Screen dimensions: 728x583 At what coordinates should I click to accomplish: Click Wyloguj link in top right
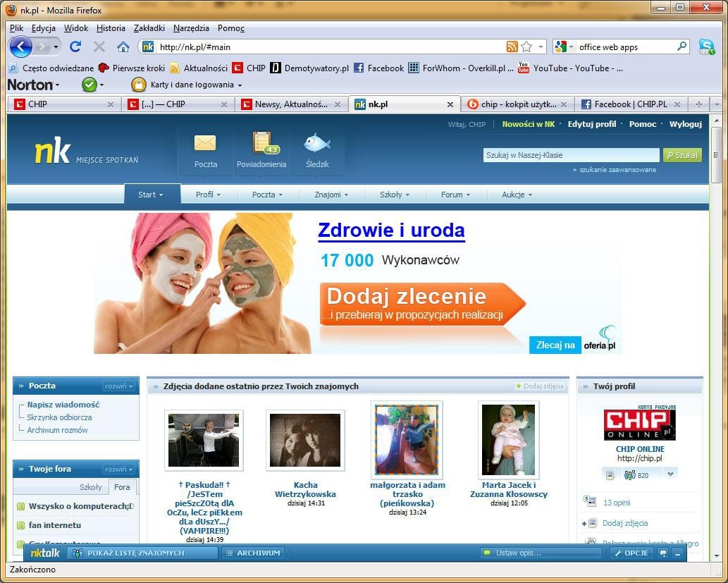685,124
